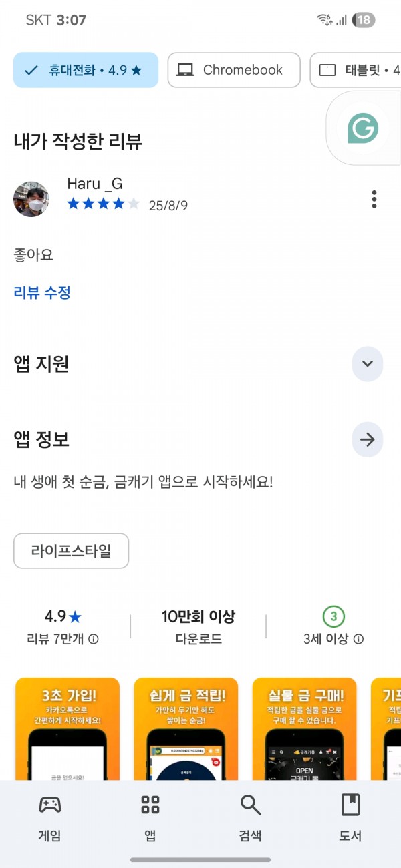The image size is (401, 868).
Task: Open the 실물 금 구매 screenshot thumbnail
Action: point(304,729)
